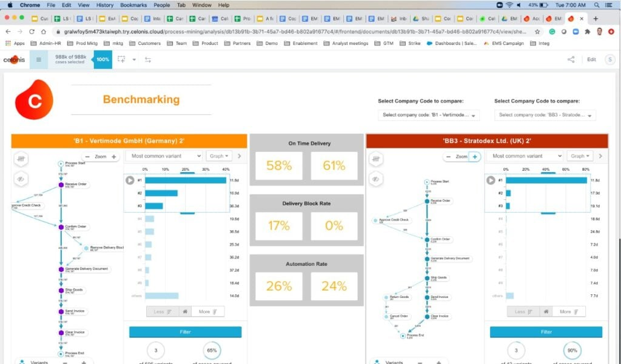Open the selection tool icon in toolbar

[x=121, y=60]
